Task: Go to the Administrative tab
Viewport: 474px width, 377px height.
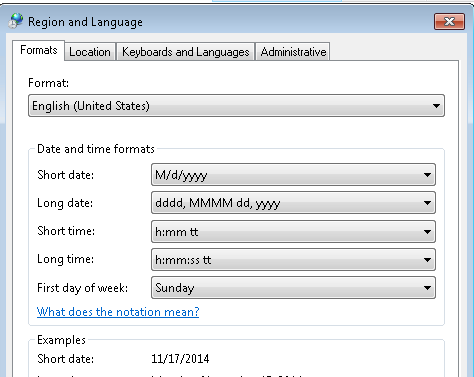Action: point(293,52)
